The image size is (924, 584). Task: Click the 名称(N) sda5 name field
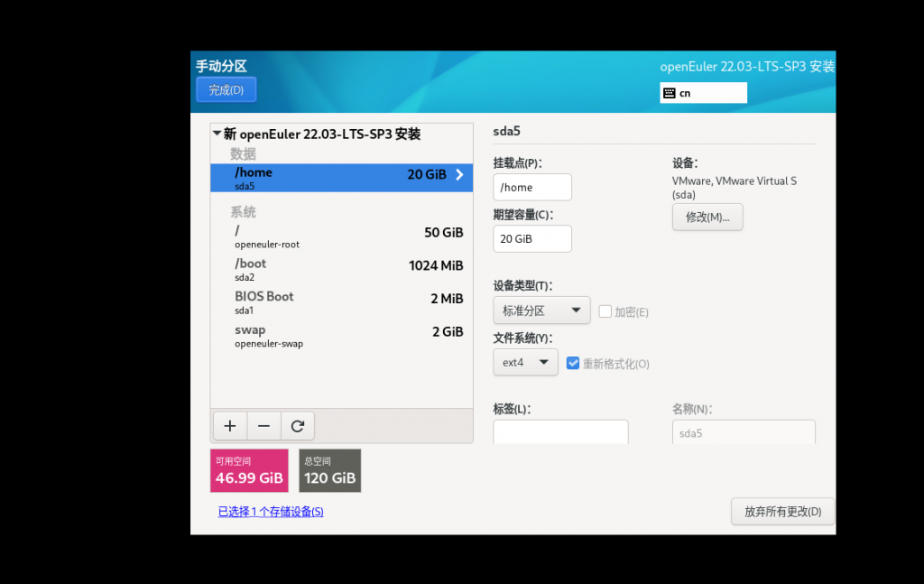pos(744,432)
